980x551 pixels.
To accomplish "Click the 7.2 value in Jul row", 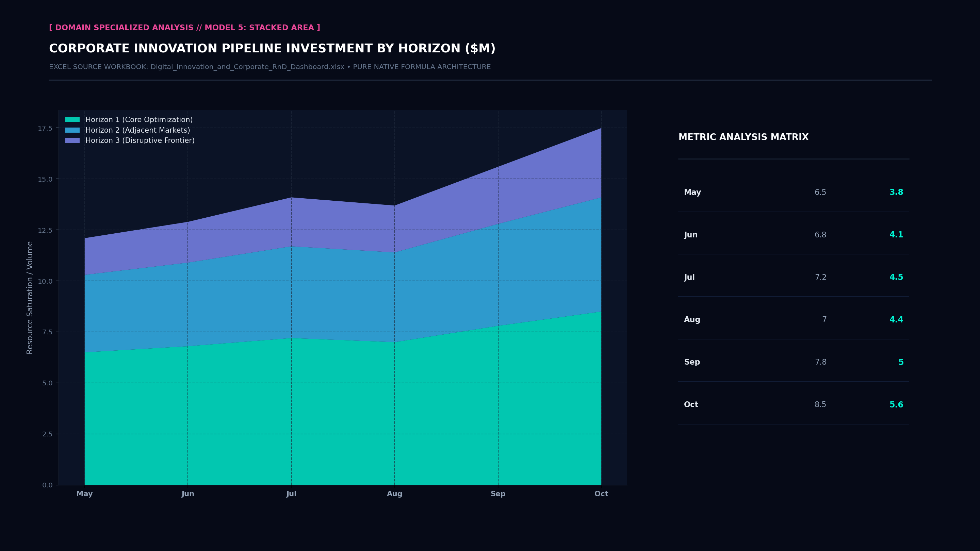I will point(821,277).
